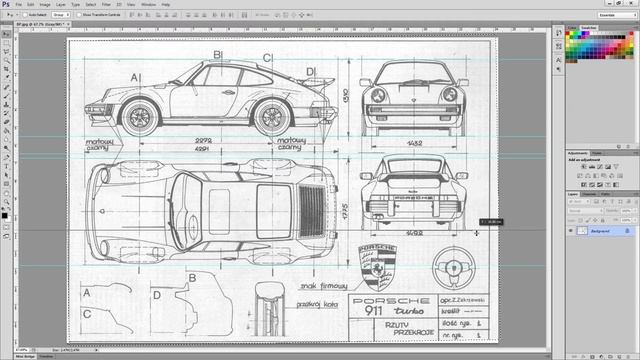Open the tool preset picker arrow

coord(17,15)
